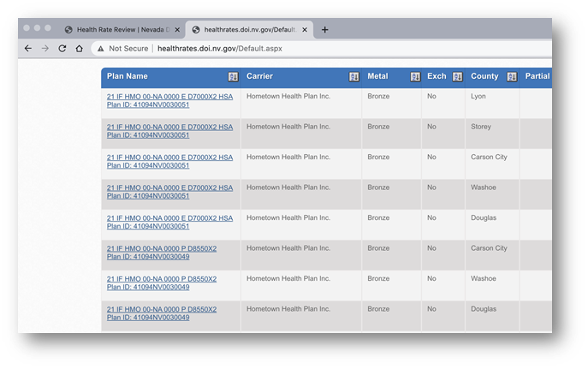Open P D8550X2 plan link for Douglas
Viewport: 588px width, 369px height.
click(162, 313)
